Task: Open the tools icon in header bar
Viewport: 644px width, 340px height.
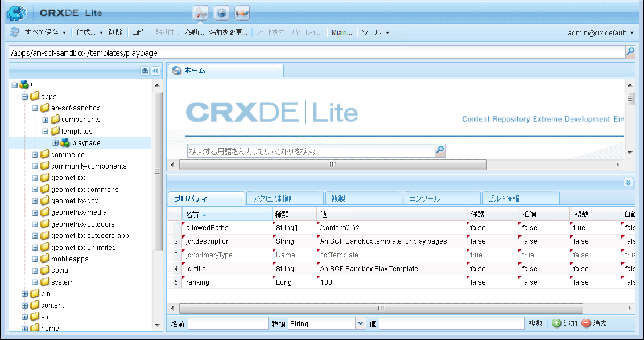Action: pos(201,13)
